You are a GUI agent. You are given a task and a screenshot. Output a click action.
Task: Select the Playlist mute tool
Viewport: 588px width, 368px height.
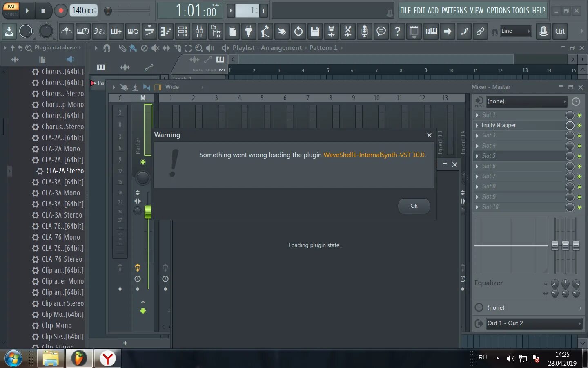tap(155, 48)
